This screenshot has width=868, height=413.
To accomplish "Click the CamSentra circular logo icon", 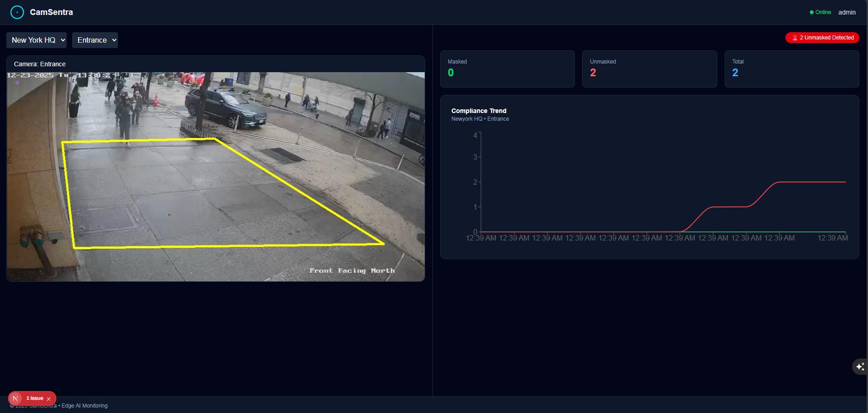I will point(17,12).
